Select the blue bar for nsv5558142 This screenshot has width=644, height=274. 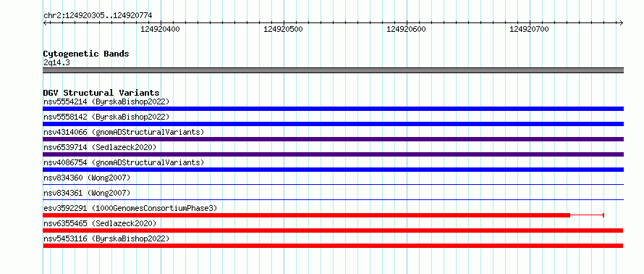pos(333,124)
